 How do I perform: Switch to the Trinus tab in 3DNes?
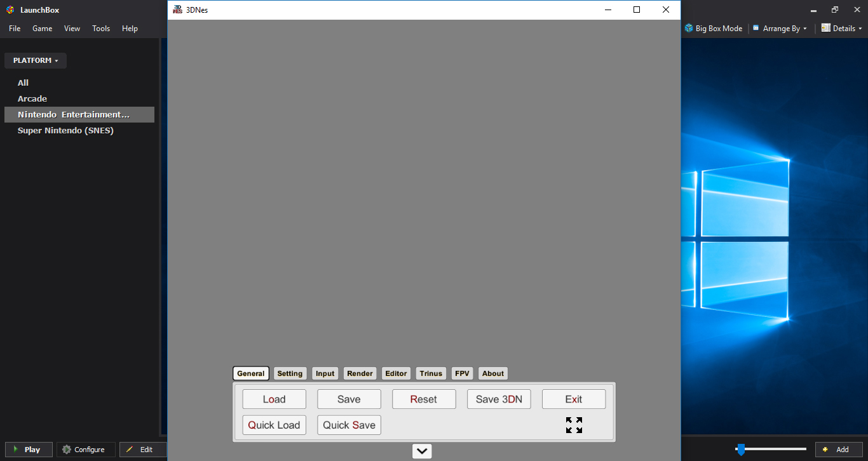[431, 373]
